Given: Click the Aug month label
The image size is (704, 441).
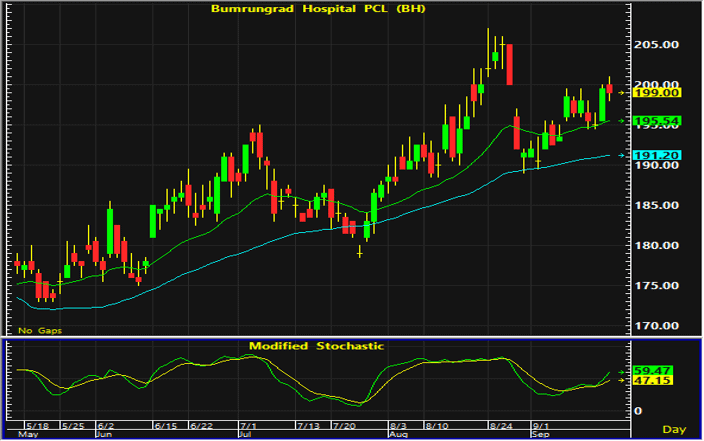Looking at the screenshot, I should pyautogui.click(x=398, y=435).
